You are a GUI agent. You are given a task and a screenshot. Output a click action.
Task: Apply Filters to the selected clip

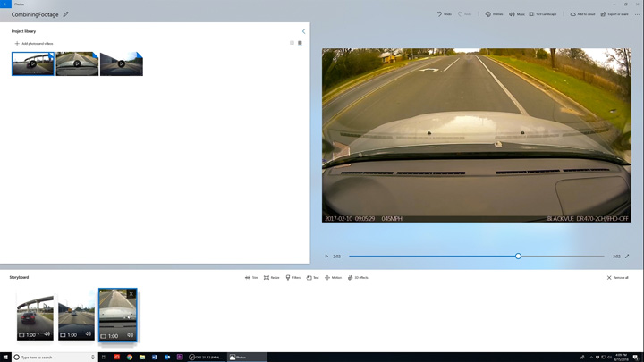pyautogui.click(x=292, y=278)
